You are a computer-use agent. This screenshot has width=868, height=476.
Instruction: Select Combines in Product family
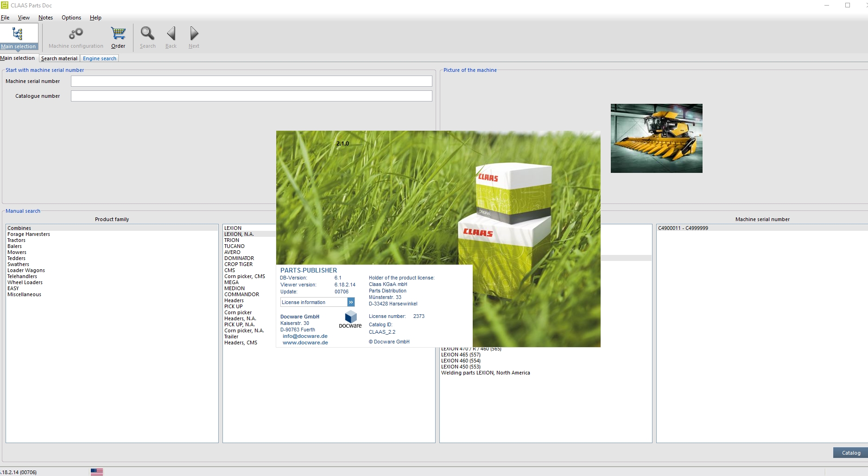click(x=112, y=228)
